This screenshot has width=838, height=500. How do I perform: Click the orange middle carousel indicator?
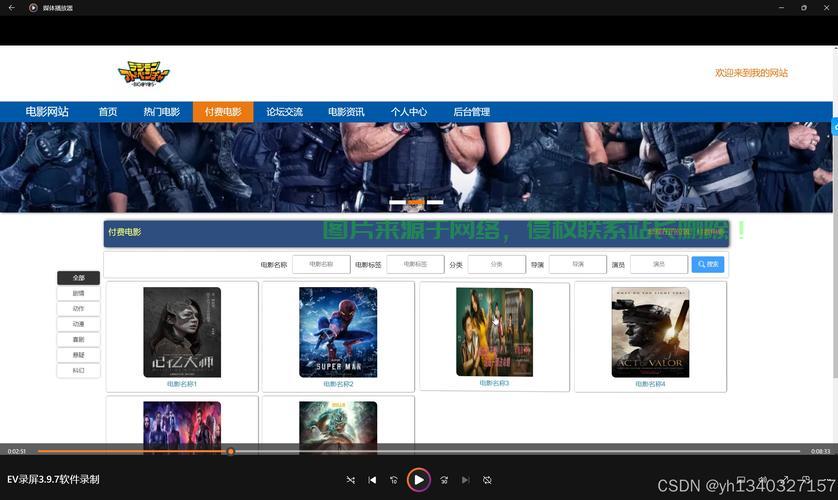[416, 202]
